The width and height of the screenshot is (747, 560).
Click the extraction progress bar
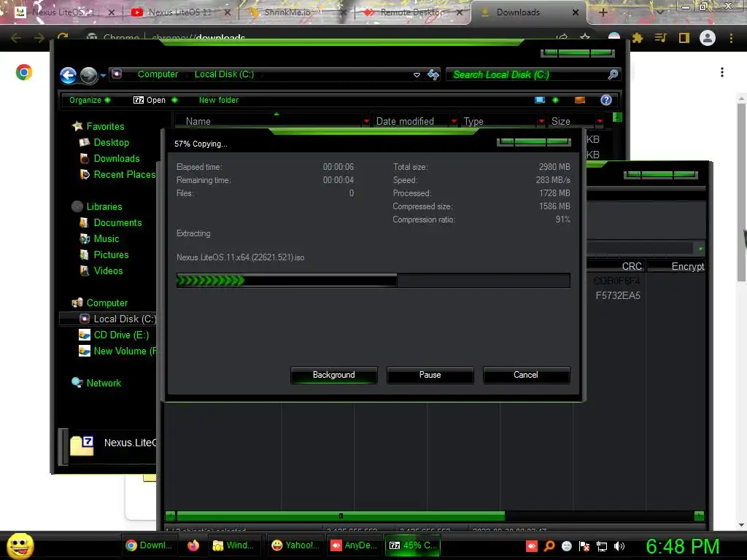(x=373, y=281)
